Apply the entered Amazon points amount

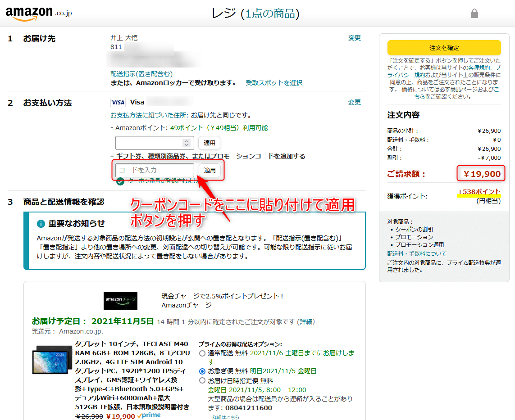[x=209, y=143]
